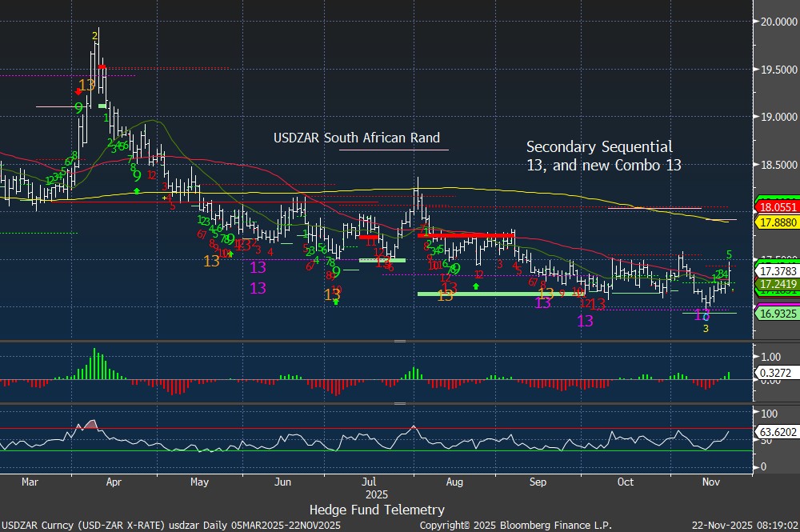
Task: Click the red 18.0551 price tag
Action: 776,206
